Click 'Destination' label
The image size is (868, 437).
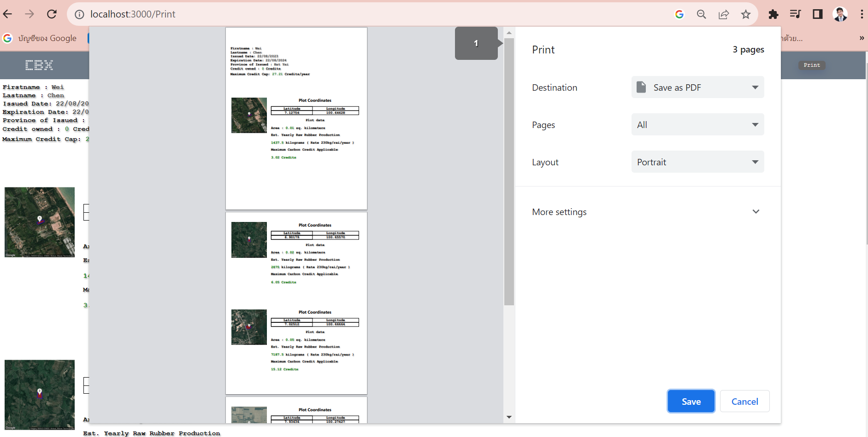click(555, 87)
